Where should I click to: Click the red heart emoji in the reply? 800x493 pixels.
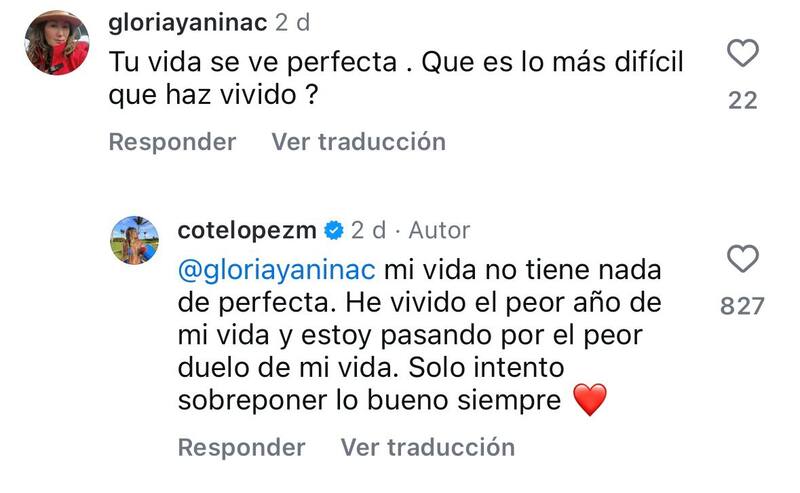click(591, 401)
